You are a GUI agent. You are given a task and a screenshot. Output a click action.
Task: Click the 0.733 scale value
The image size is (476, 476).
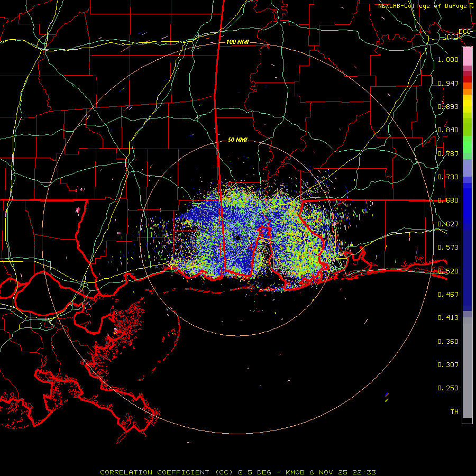pyautogui.click(x=448, y=177)
